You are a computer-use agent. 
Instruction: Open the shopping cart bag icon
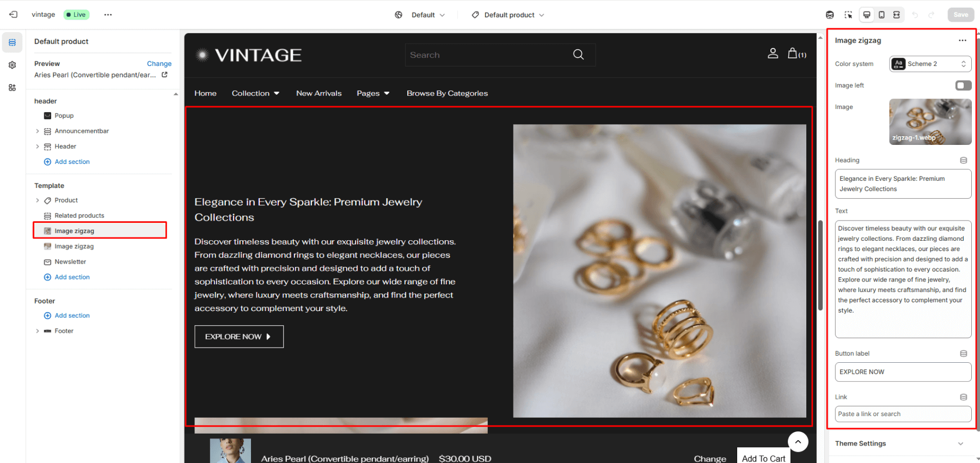(793, 53)
